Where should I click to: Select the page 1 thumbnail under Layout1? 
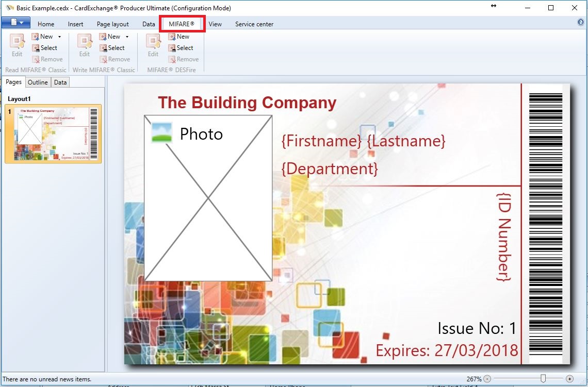[x=53, y=134]
